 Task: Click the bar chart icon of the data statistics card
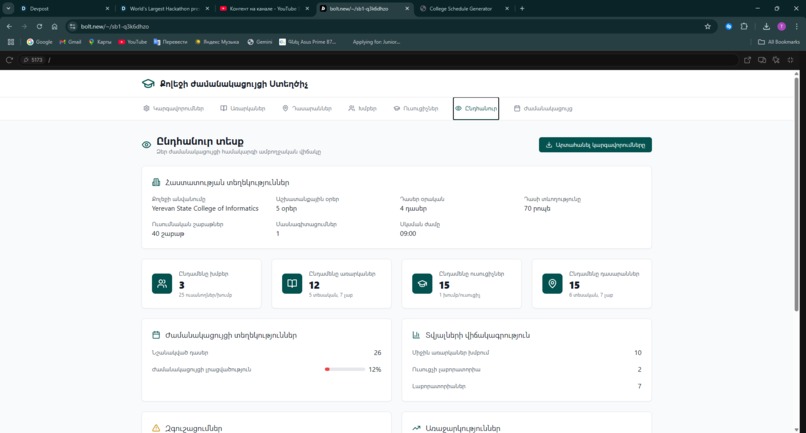(416, 335)
